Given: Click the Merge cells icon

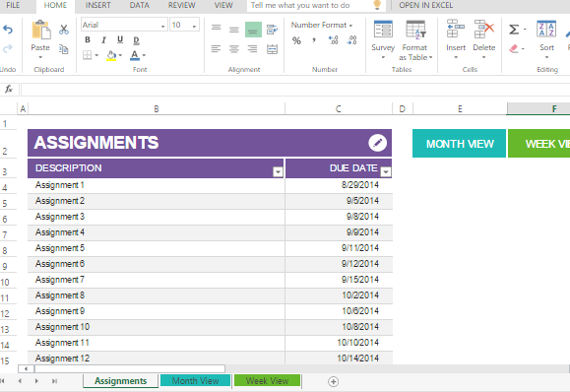Looking at the screenshot, I should click(272, 49).
